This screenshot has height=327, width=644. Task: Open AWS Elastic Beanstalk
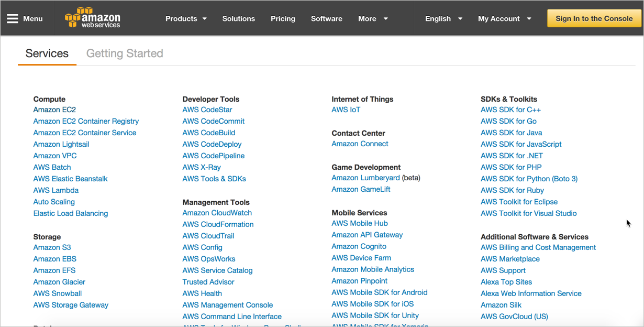[70, 179]
